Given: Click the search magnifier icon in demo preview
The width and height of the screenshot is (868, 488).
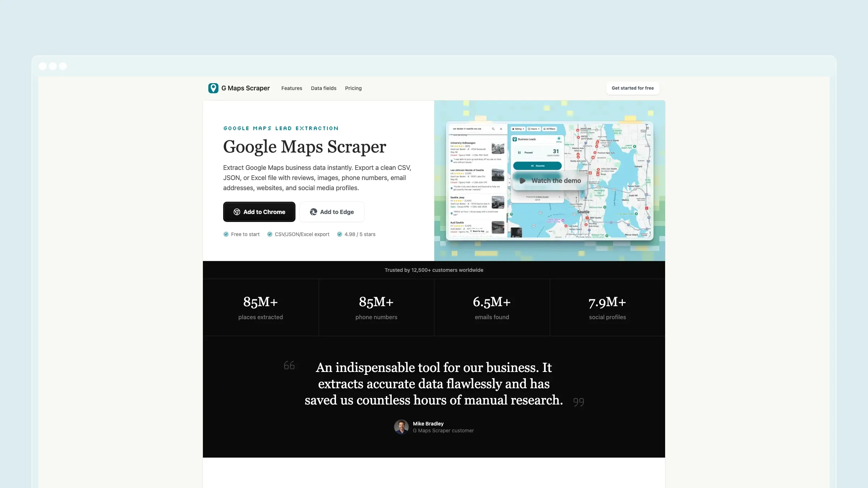Looking at the screenshot, I should tap(493, 129).
